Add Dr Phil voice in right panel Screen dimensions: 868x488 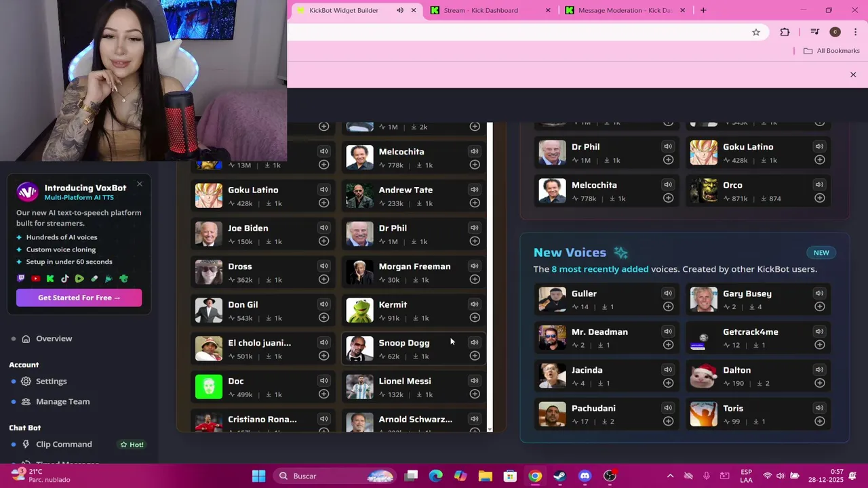(x=668, y=160)
